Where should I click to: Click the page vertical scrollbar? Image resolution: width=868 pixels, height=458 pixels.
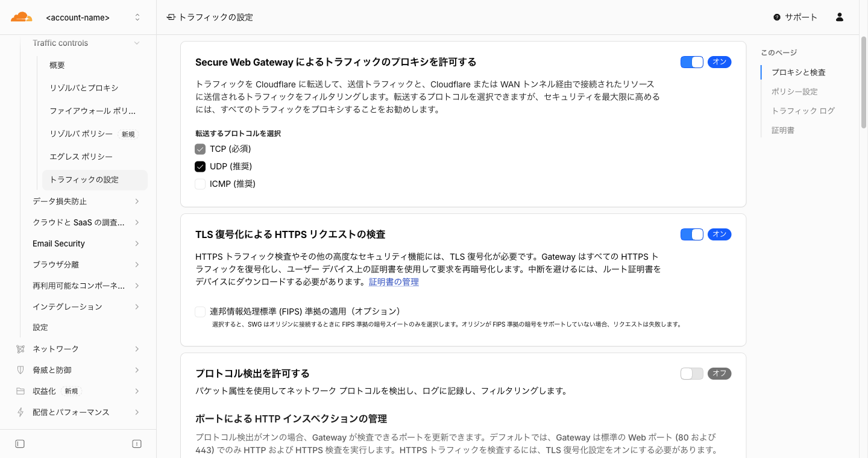[x=864, y=83]
